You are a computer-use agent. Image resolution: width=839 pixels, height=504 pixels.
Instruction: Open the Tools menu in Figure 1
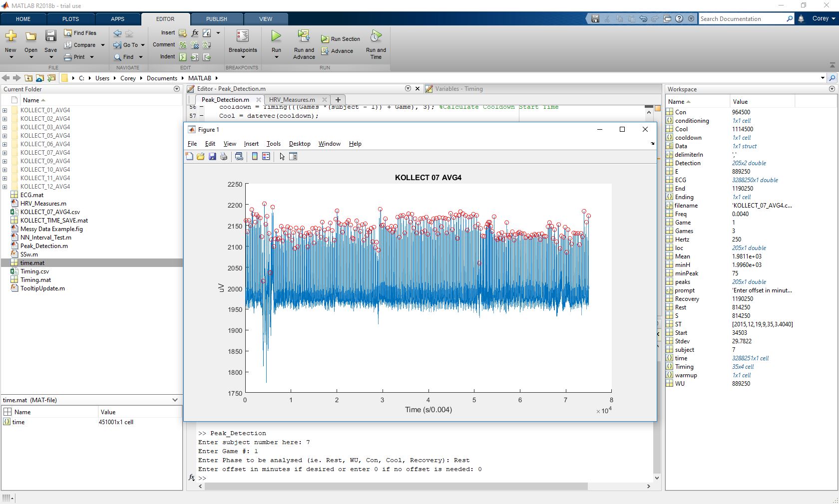coord(273,144)
